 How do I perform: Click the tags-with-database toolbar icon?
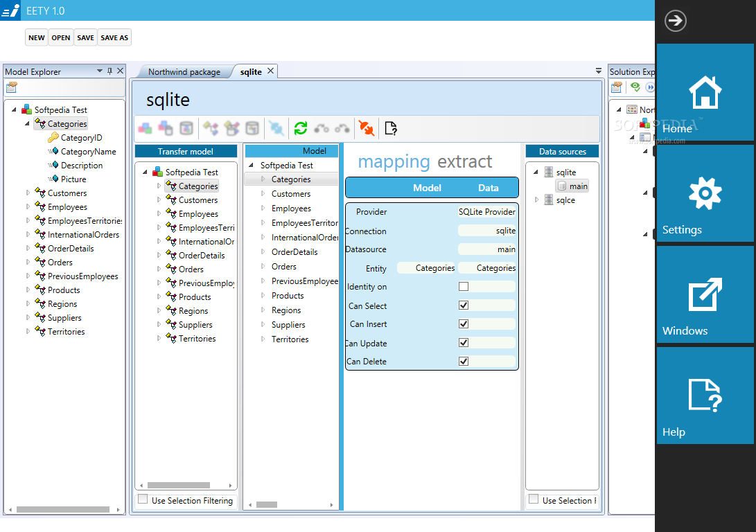tap(231, 128)
